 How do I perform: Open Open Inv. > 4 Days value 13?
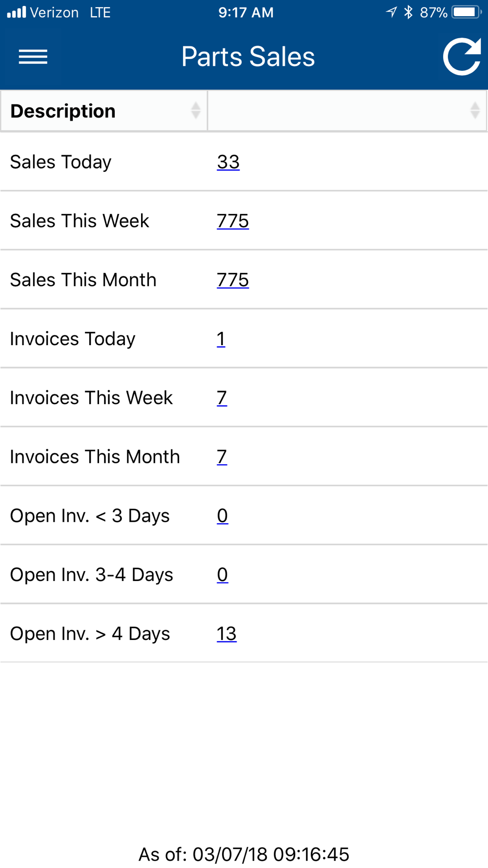[226, 634]
